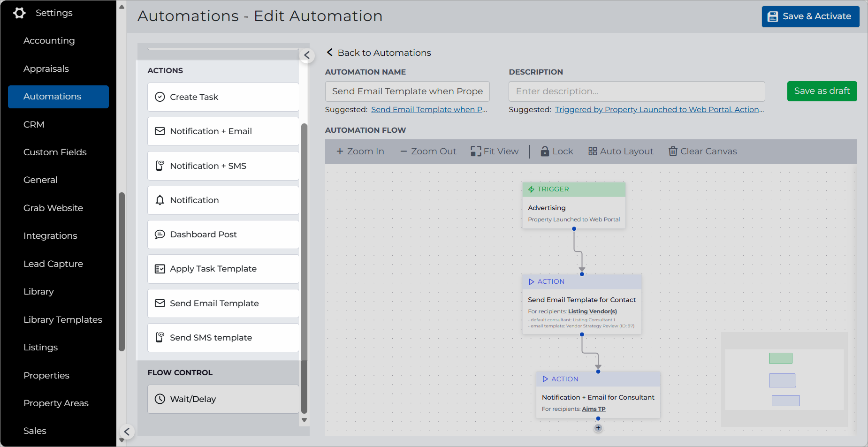This screenshot has height=447, width=868.
Task: Click the ACTIONS section heading
Action: [165, 71]
